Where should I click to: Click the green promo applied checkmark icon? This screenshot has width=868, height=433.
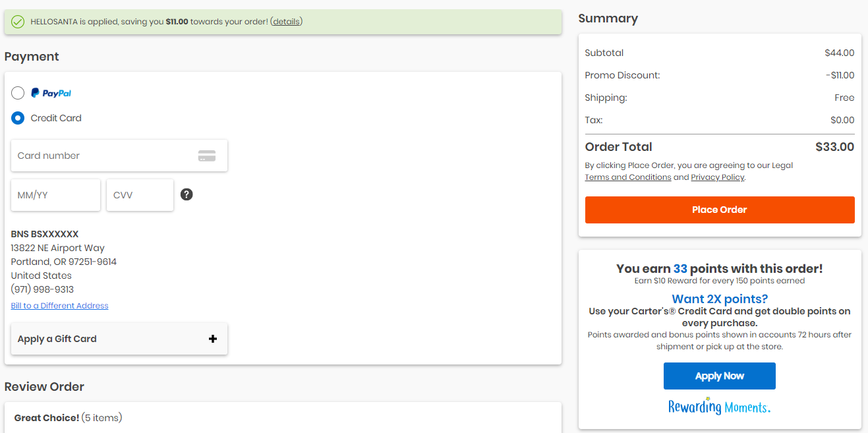[x=18, y=22]
